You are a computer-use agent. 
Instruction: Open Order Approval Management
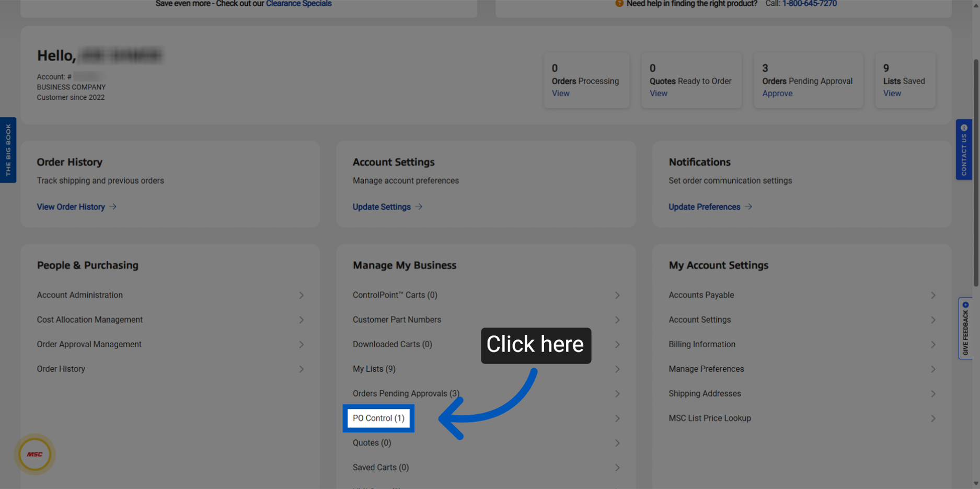pyautogui.click(x=89, y=344)
